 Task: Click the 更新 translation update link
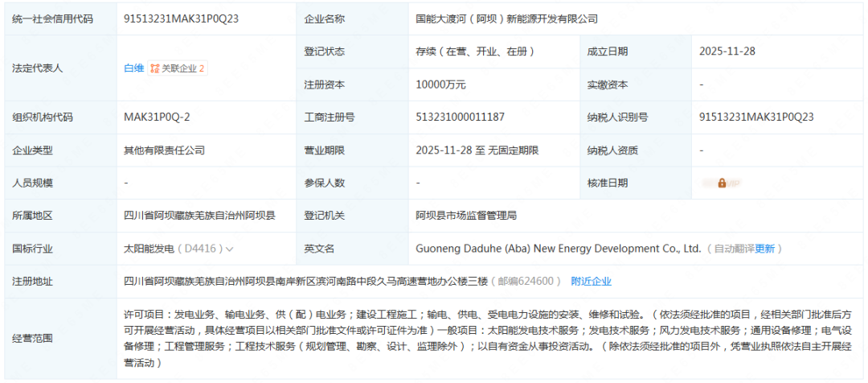click(x=764, y=249)
